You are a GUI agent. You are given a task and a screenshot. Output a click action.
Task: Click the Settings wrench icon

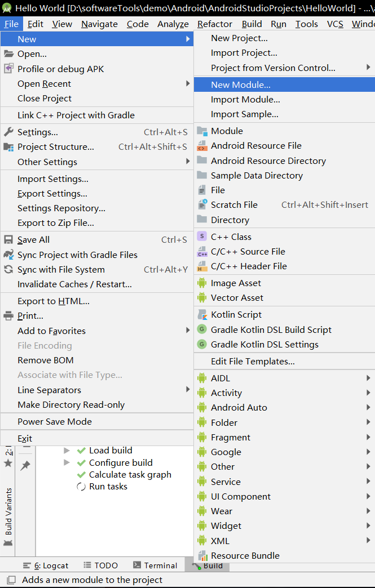[8, 132]
